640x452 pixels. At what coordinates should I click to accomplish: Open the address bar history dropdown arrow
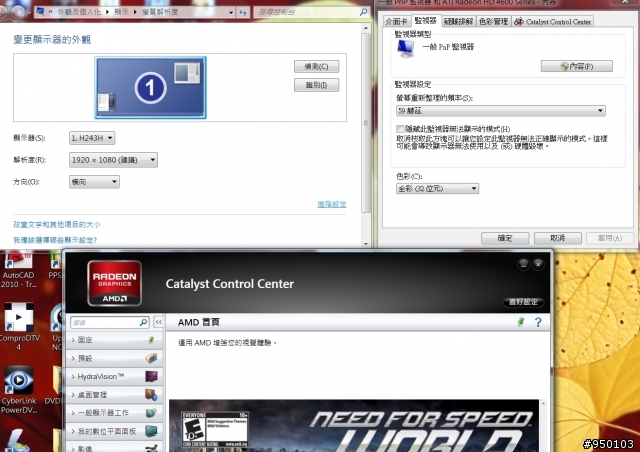tap(231, 12)
